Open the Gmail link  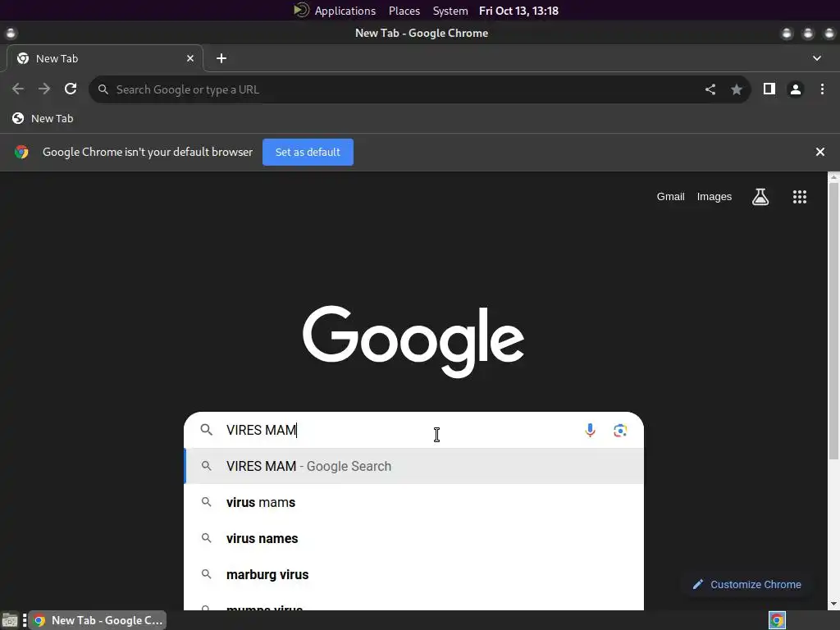coord(671,197)
